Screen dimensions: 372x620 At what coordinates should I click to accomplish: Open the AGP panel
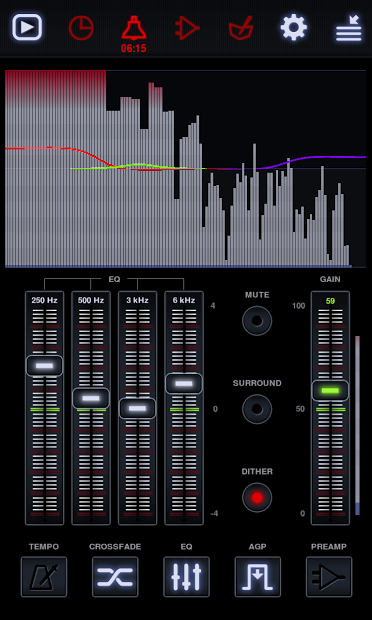pyautogui.click(x=258, y=577)
